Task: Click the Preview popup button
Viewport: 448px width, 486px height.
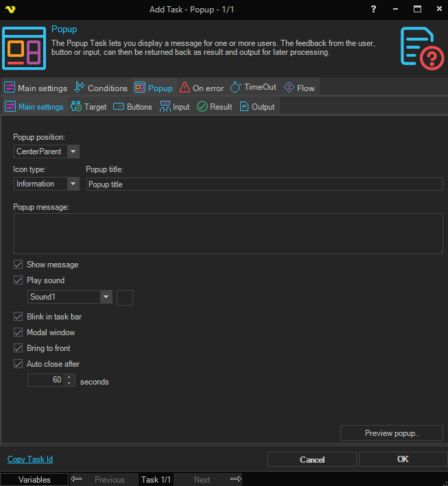Action: [392, 433]
